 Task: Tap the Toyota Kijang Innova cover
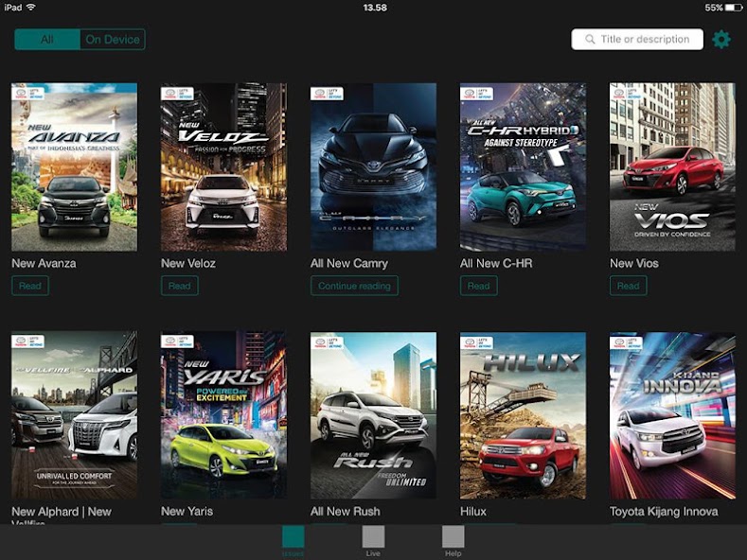pyautogui.click(x=672, y=414)
